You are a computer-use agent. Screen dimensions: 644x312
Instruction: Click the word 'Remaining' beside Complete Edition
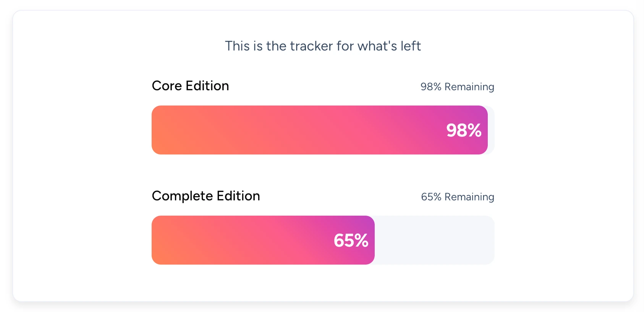(x=469, y=197)
